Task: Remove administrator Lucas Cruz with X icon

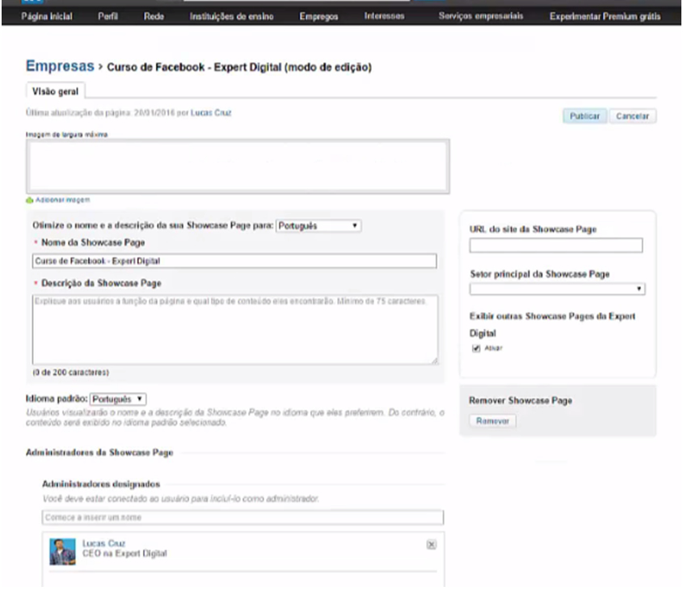Action: (432, 545)
